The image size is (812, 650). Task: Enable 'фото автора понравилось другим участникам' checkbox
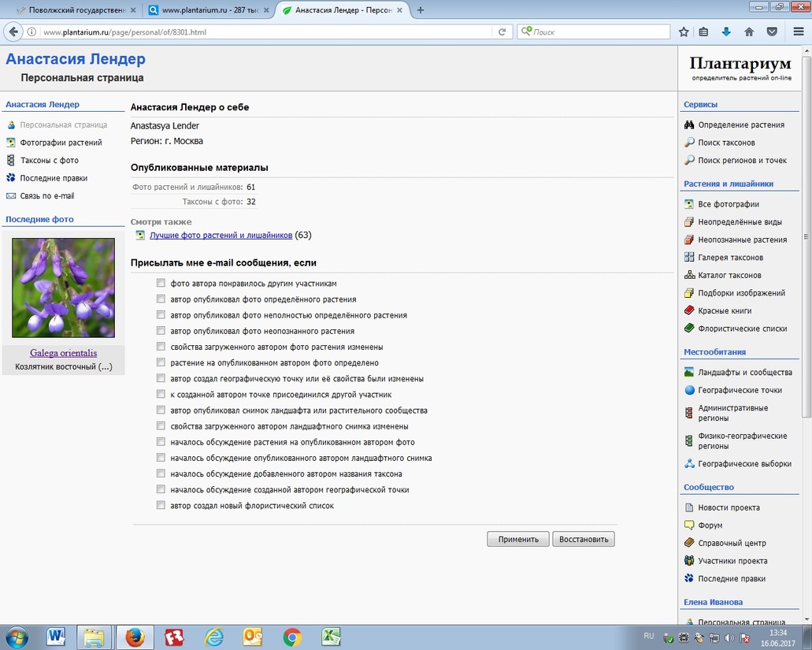[x=161, y=283]
